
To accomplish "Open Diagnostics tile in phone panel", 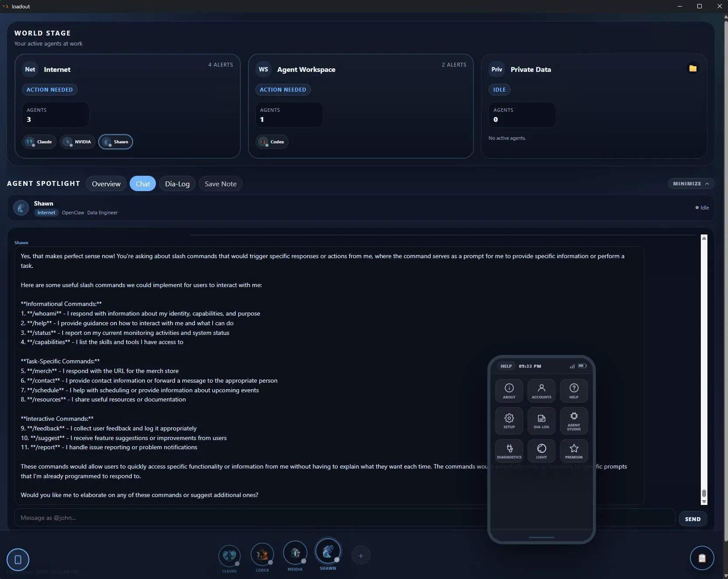I will [x=509, y=451].
